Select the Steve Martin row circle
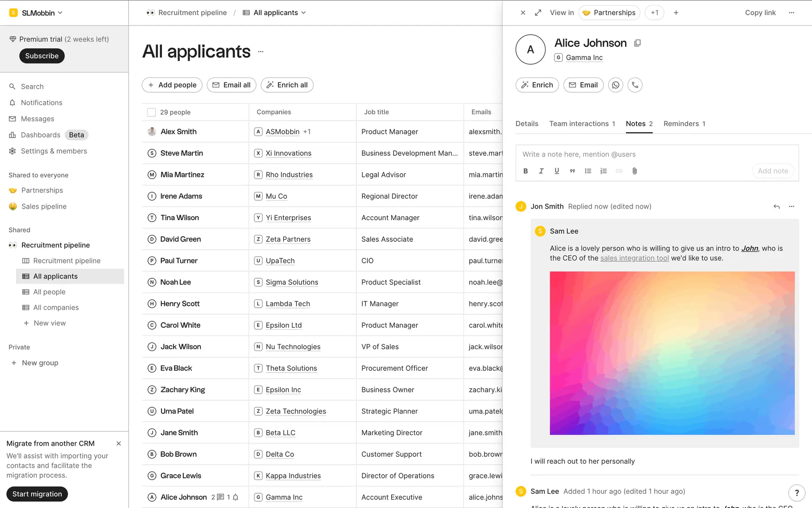Image resolution: width=812 pixels, height=508 pixels. 152,153
